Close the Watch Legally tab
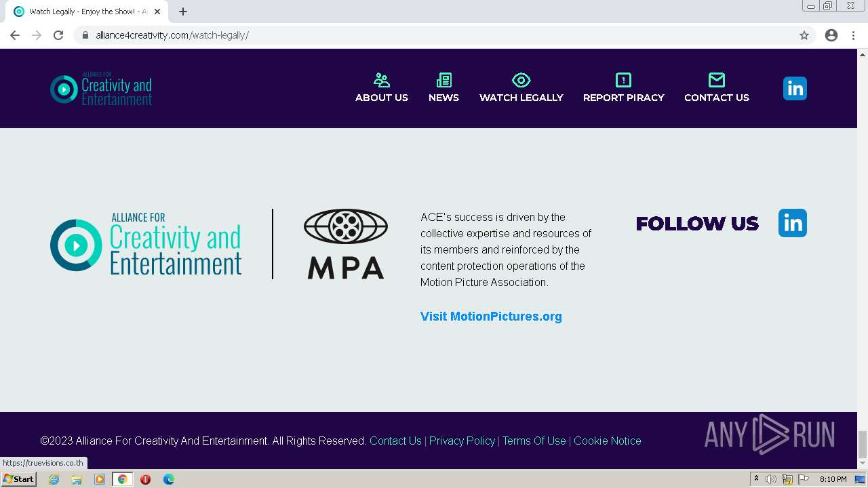Image resolution: width=868 pixels, height=488 pixels. 157,12
